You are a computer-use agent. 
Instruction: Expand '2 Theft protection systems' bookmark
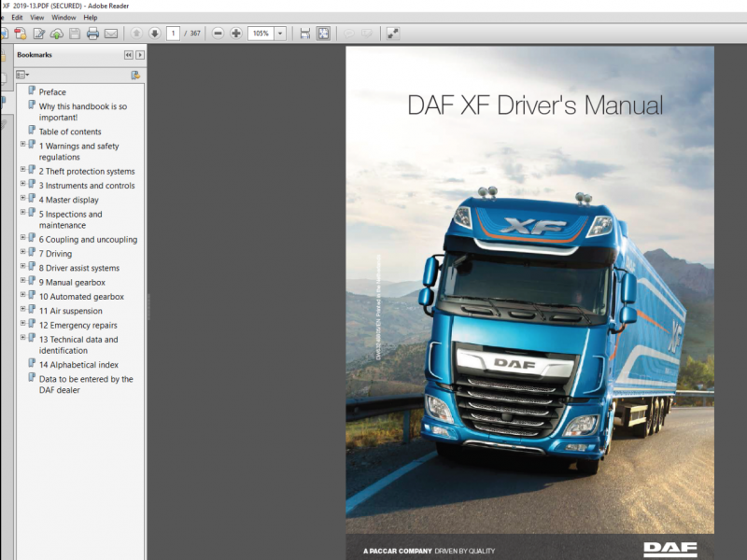[22, 169]
